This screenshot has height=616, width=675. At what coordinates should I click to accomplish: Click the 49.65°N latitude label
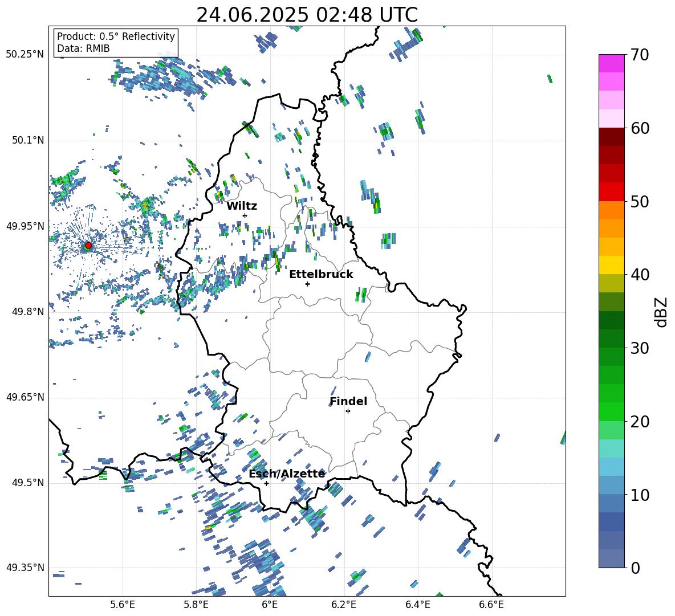tap(25, 397)
